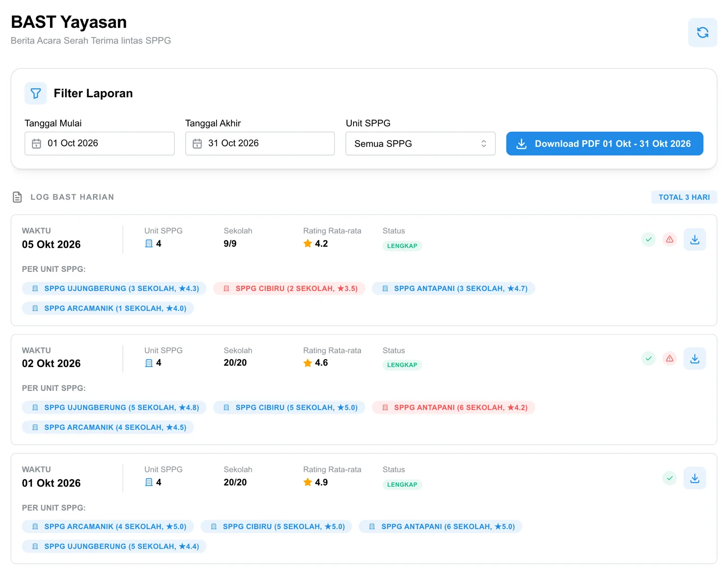Click rating star on 02 Okt row
This screenshot has height=582, width=728.
[308, 363]
